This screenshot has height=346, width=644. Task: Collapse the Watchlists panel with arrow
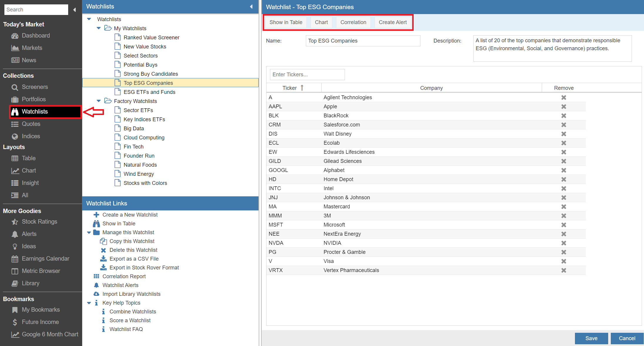tap(251, 6)
